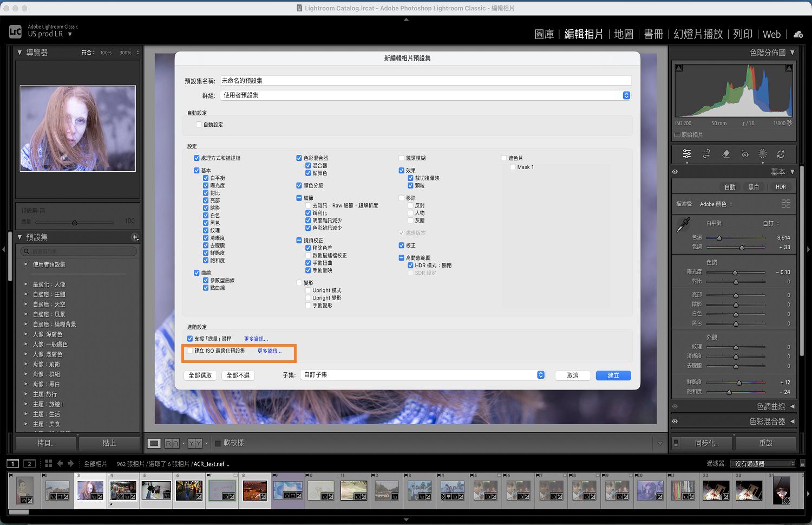This screenshot has height=525, width=812.
Task: Pick the White Balance eyedropper tool
Action: (684, 224)
